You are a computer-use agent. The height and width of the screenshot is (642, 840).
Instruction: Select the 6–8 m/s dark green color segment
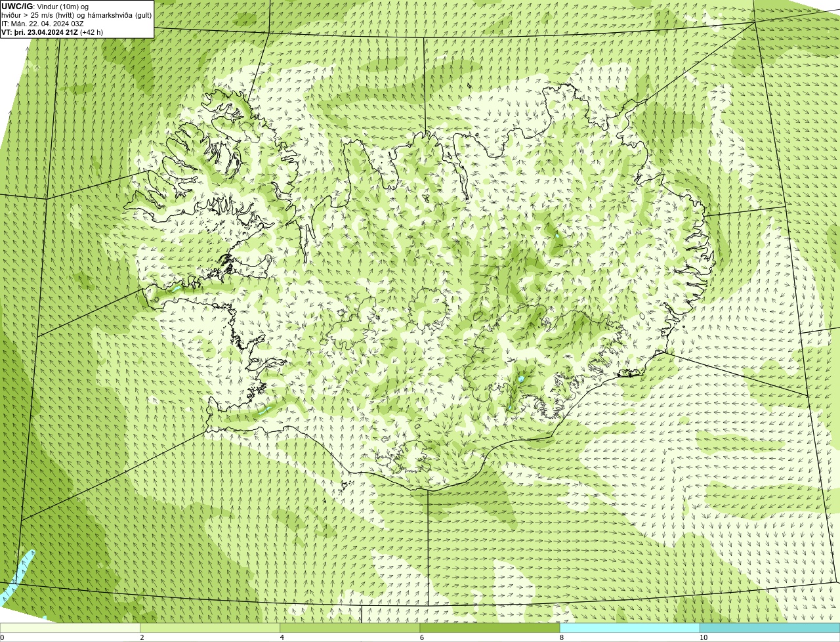tap(490, 628)
